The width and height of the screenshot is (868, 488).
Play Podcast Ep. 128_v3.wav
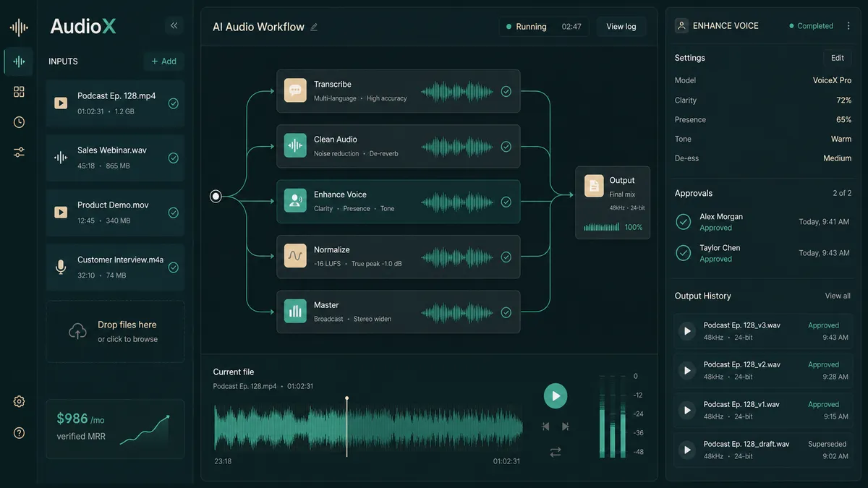pos(687,331)
